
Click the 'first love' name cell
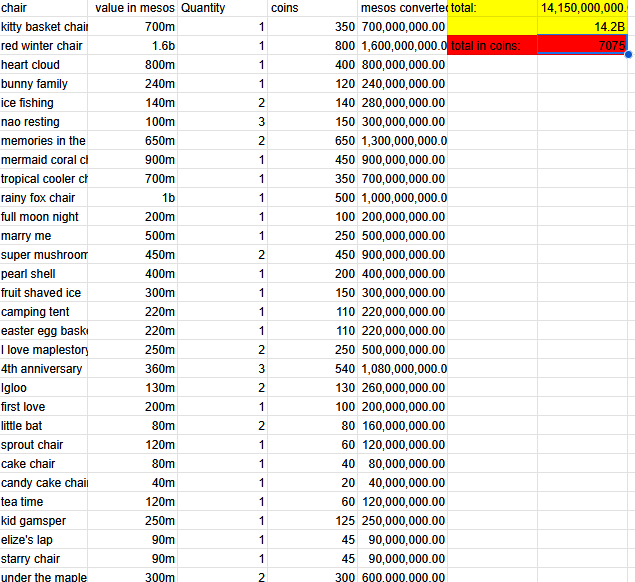pos(44,407)
